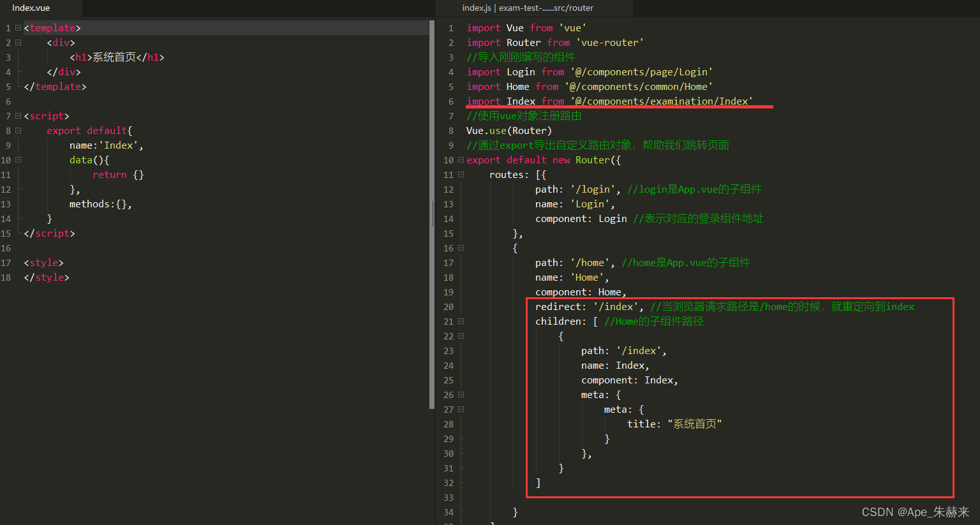Collapse the script block in Index.vue
The height and width of the screenshot is (525, 980).
[x=18, y=116]
